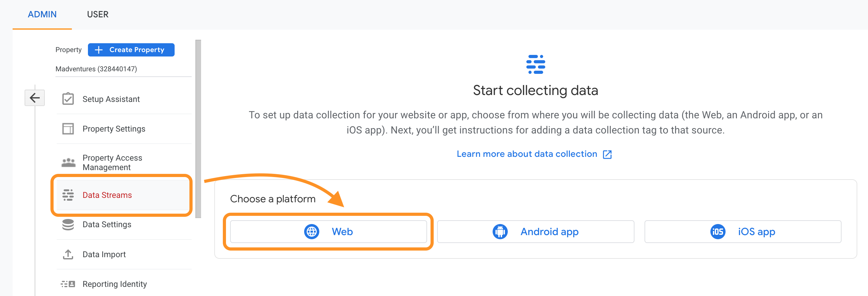The width and height of the screenshot is (868, 296).
Task: Click the Data Streams sidebar icon
Action: point(68,195)
